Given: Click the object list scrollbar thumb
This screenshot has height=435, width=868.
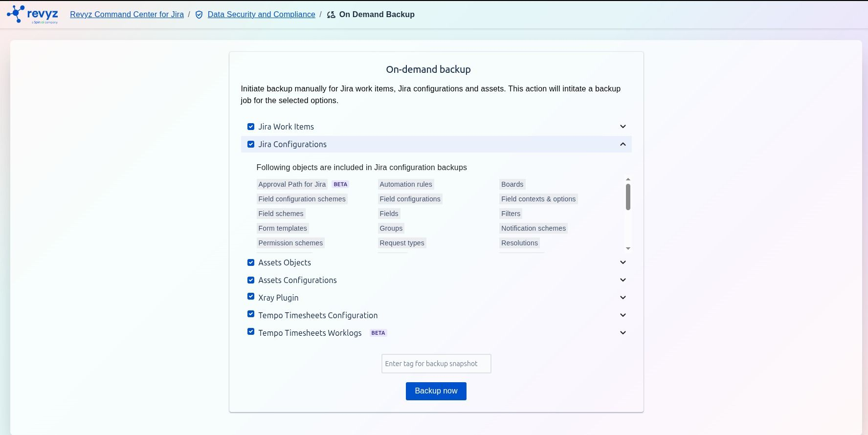Looking at the screenshot, I should point(628,197).
